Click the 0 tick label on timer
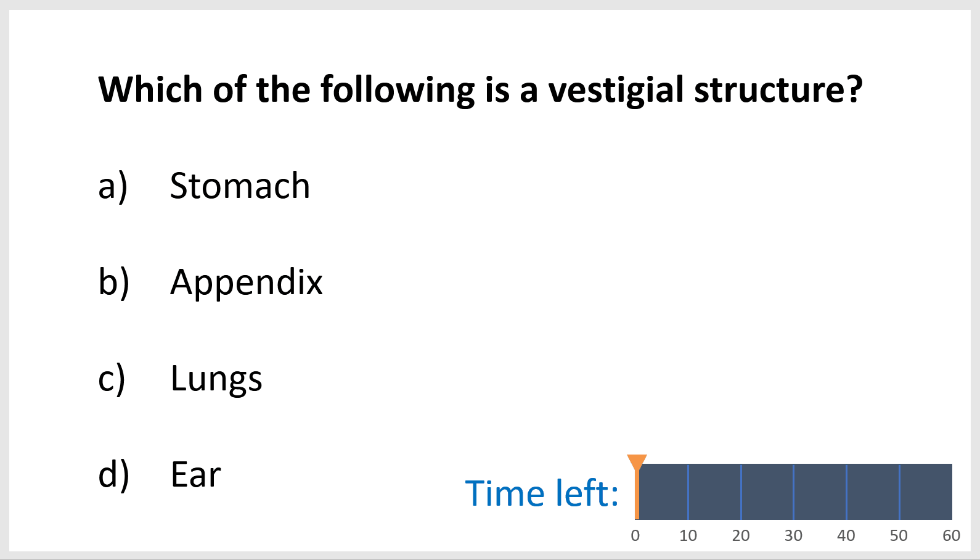Viewport: 980px width, 560px height. [635, 535]
